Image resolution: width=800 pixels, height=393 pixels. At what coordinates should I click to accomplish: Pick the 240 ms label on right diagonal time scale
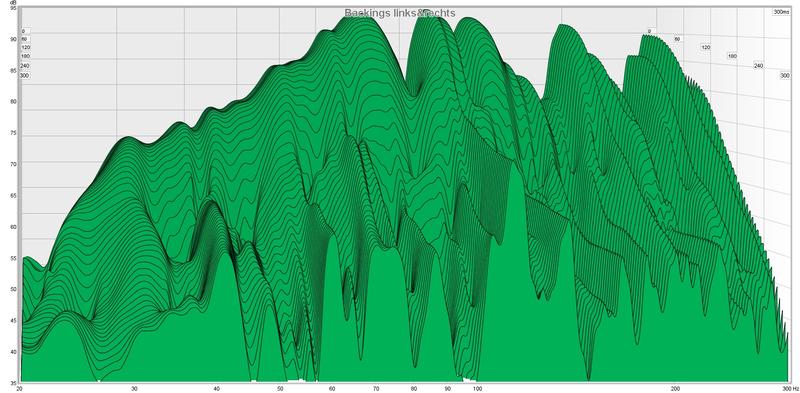[759, 66]
